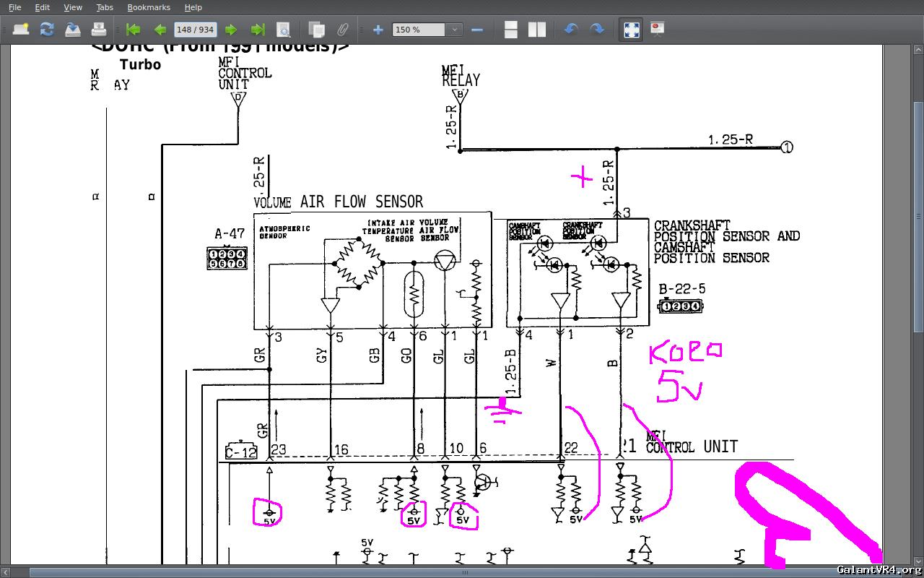
Task: Open the search in document tool
Action: coord(284,30)
